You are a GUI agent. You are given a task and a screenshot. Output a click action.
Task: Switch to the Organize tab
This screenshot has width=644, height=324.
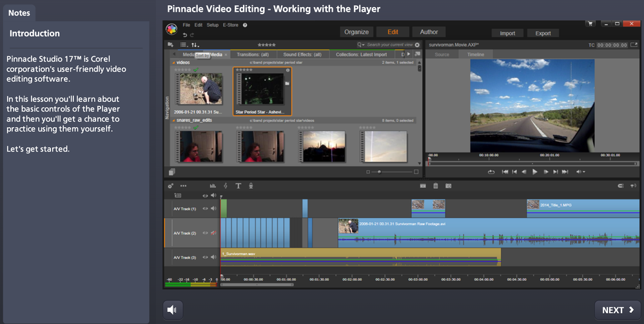(x=356, y=32)
